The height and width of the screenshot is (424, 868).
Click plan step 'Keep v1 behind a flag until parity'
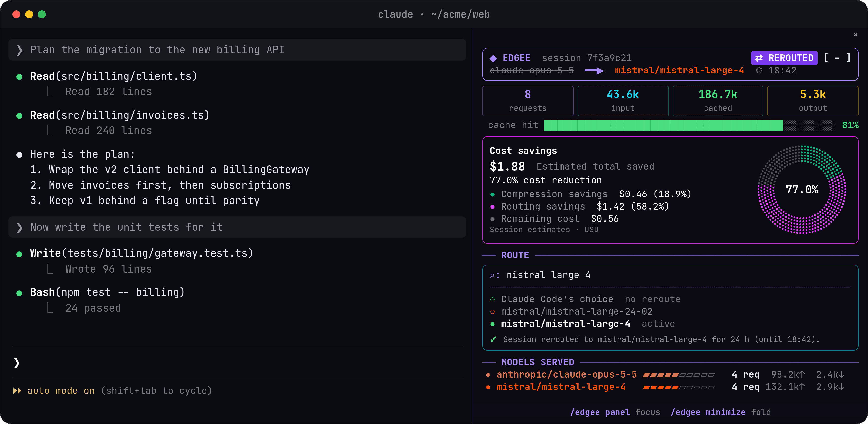point(145,201)
